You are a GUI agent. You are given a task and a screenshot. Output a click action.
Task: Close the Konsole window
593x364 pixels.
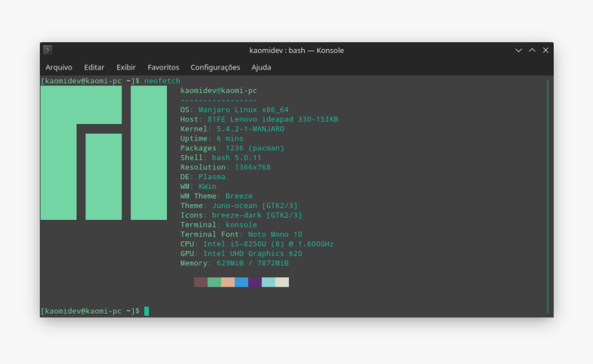[545, 50]
